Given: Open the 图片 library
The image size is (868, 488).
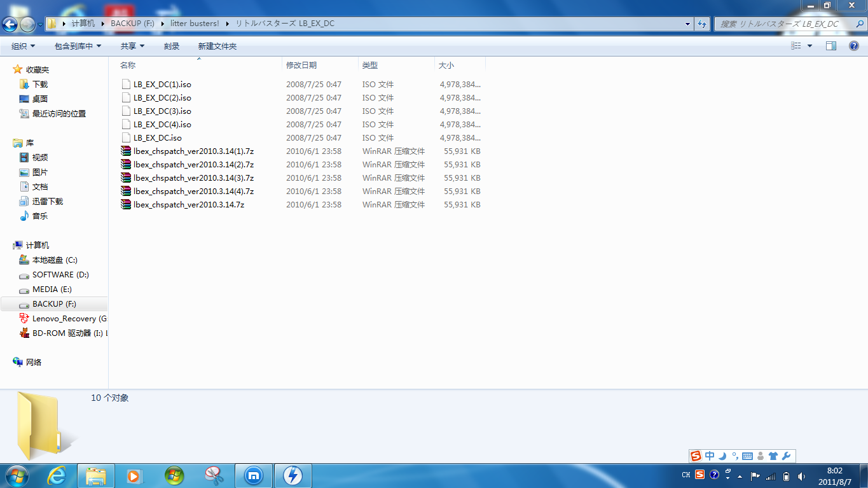Looking at the screenshot, I should coord(40,172).
